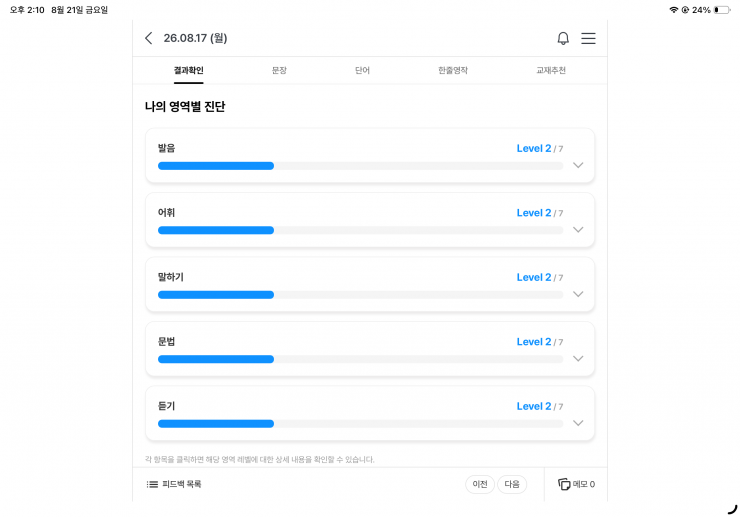Image resolution: width=740 pixels, height=517 pixels.
Task: Switch to the 단어 tab
Action: click(362, 70)
